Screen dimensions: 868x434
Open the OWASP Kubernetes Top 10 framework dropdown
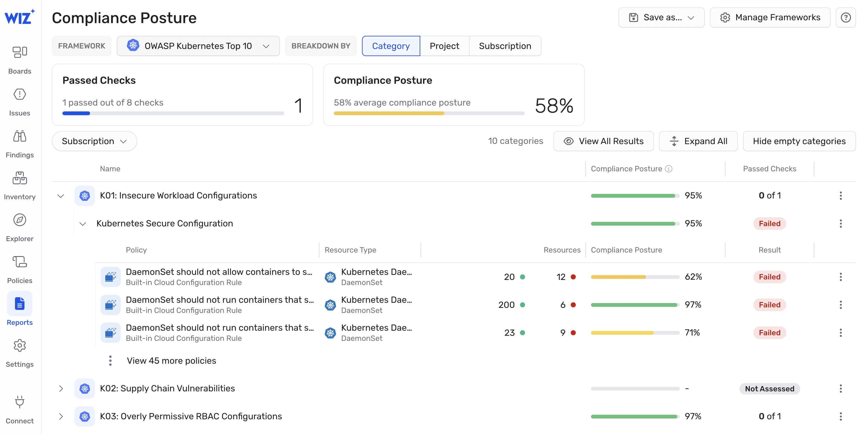tap(198, 46)
